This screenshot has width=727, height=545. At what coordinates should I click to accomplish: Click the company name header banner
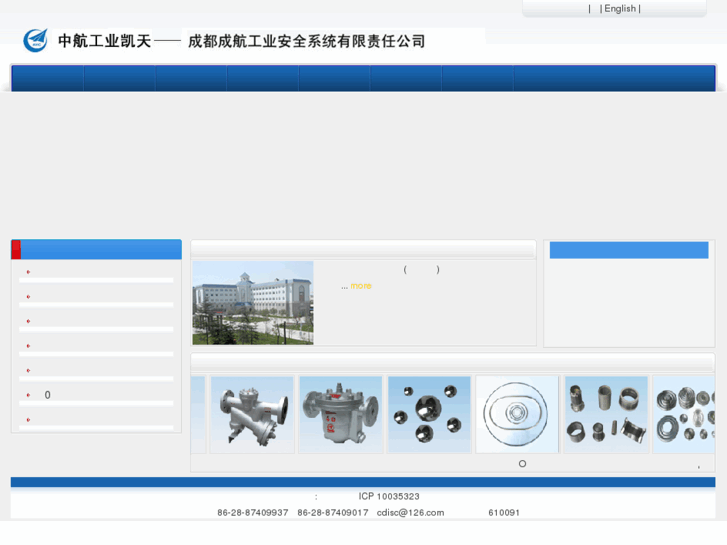[242, 41]
